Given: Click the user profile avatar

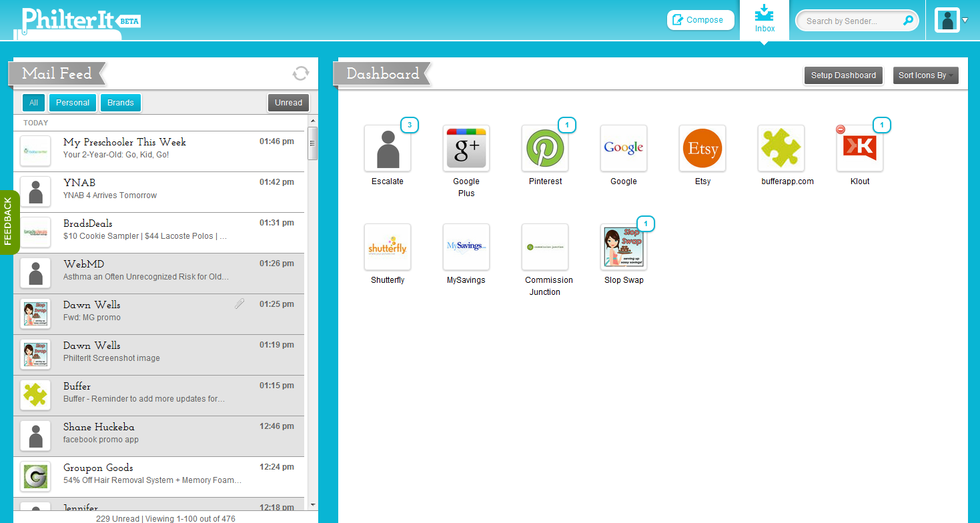Looking at the screenshot, I should [x=947, y=20].
